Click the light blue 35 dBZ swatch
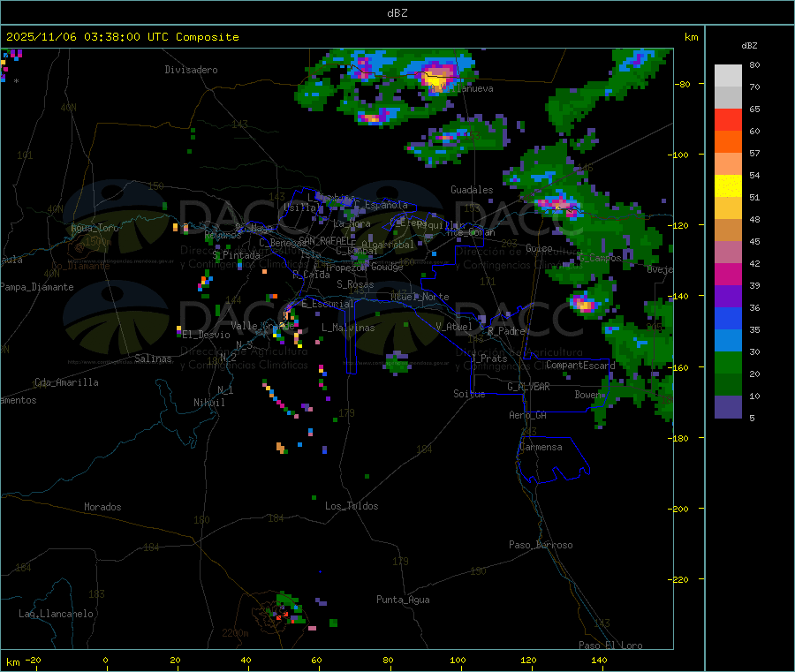Screen dimensions: 795x672 click(728, 341)
